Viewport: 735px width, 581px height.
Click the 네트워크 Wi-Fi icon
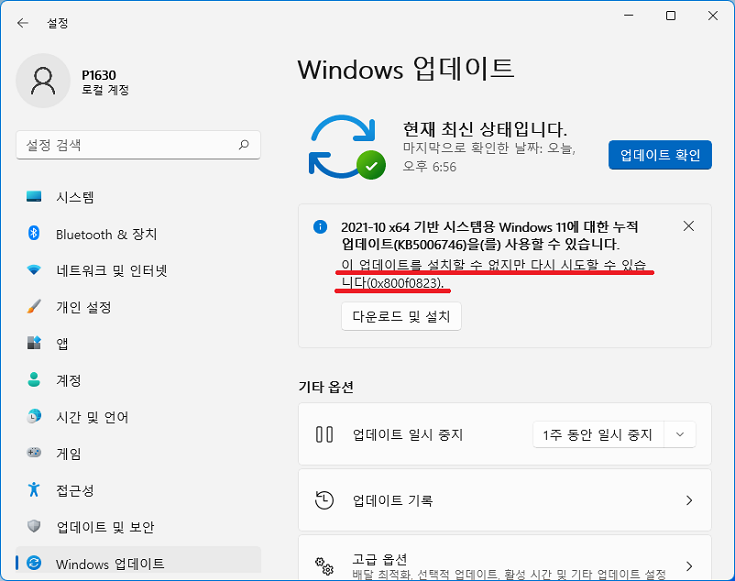pyautogui.click(x=34, y=270)
